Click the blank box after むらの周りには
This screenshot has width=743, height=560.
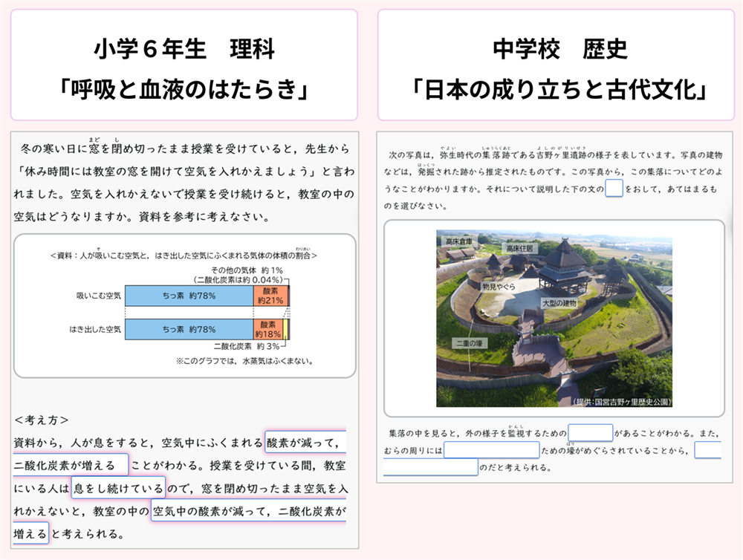point(491,450)
